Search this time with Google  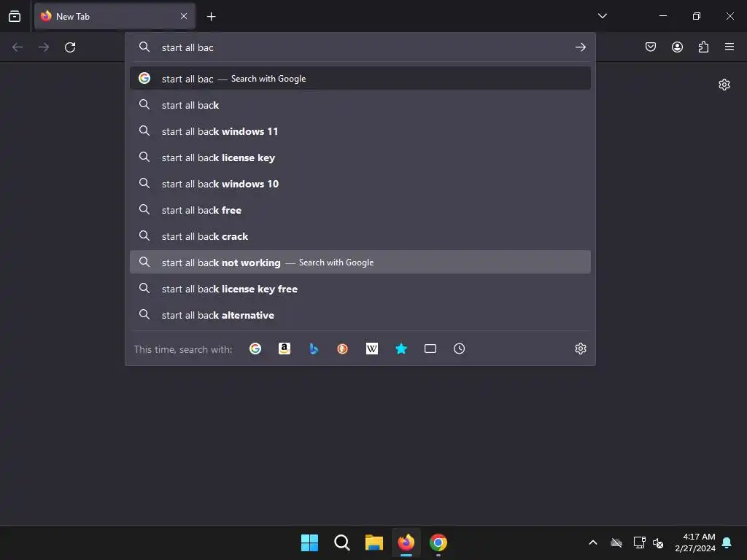click(x=255, y=349)
